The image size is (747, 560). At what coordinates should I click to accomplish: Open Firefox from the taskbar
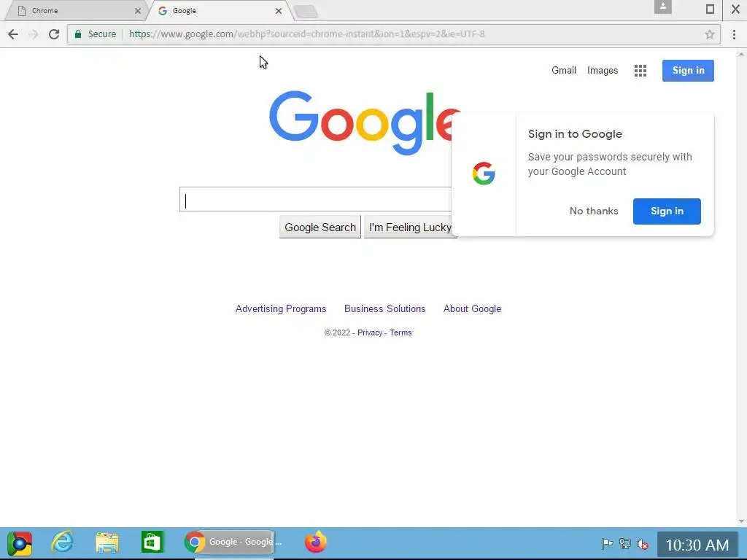(315, 542)
